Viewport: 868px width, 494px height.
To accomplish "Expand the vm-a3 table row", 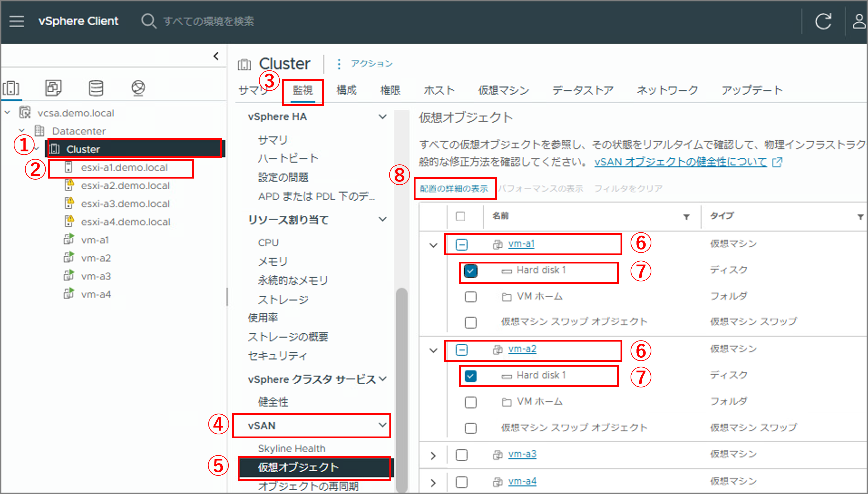I will [x=433, y=456].
